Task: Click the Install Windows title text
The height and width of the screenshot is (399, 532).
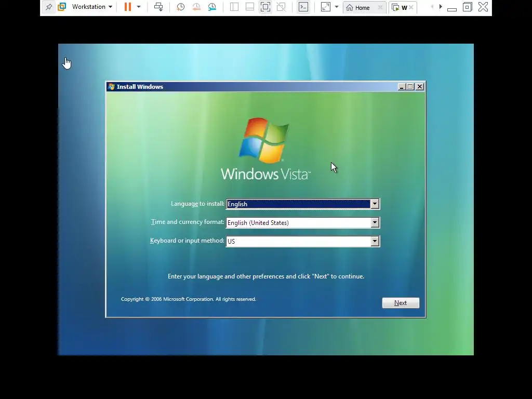Action: point(140,87)
